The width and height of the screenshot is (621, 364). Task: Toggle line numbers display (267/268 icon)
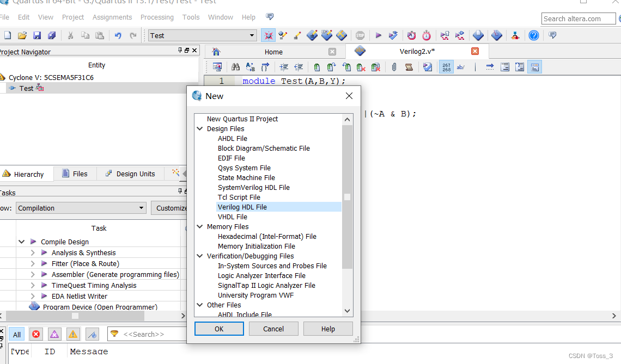point(446,67)
